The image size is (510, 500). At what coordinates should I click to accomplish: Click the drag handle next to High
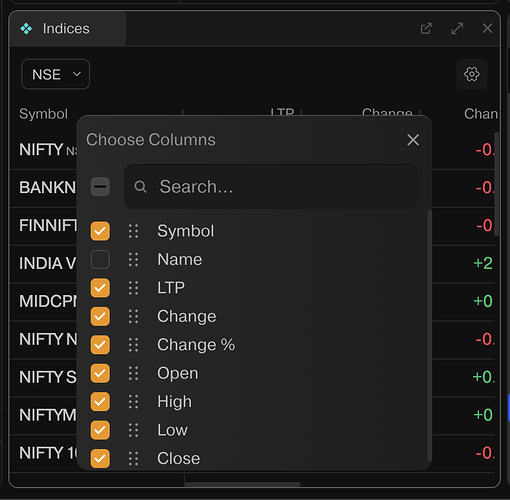[133, 402]
